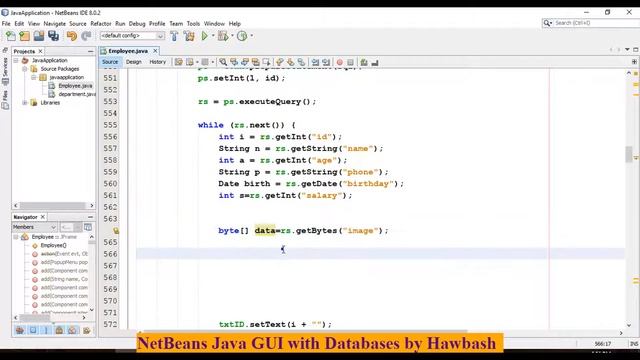640x360 pixels.
Task: Click the Last Edit icon in editor toolbar
Action: click(x=178, y=62)
